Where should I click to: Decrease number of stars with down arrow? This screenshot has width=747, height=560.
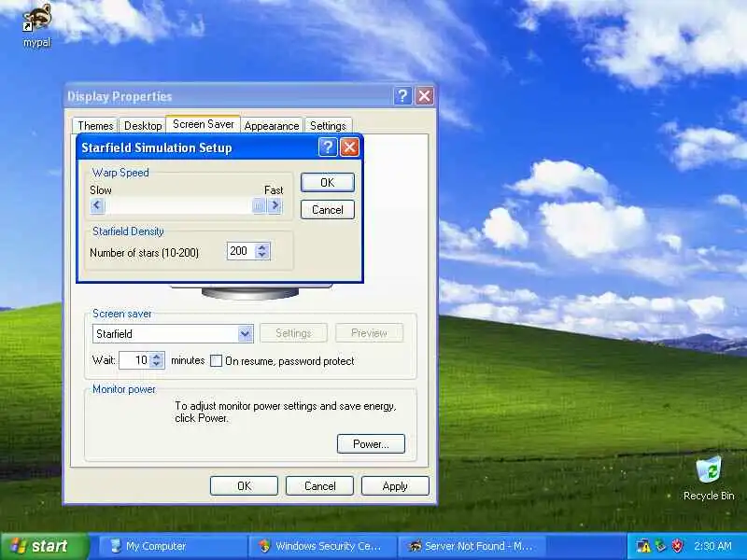tap(262, 255)
